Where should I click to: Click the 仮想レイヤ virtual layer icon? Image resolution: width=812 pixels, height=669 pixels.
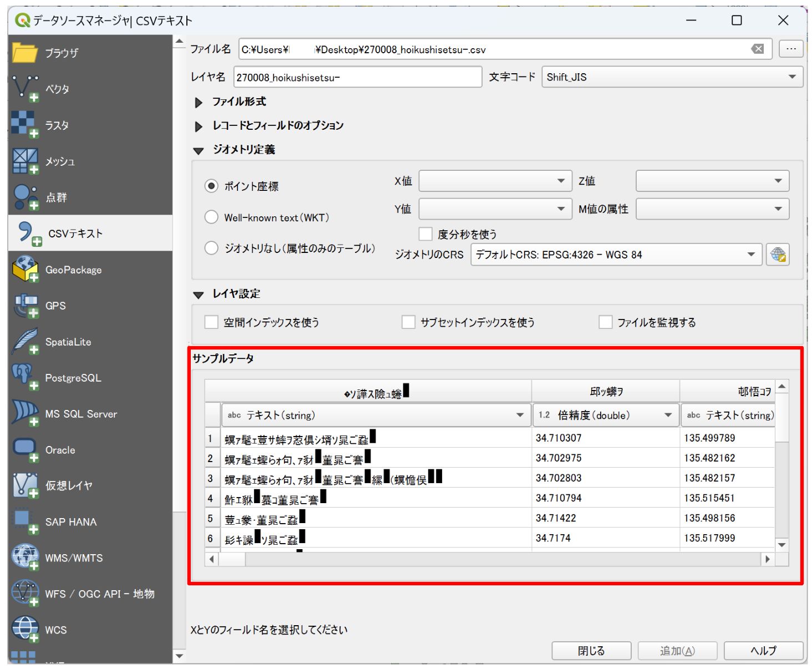[x=25, y=486]
